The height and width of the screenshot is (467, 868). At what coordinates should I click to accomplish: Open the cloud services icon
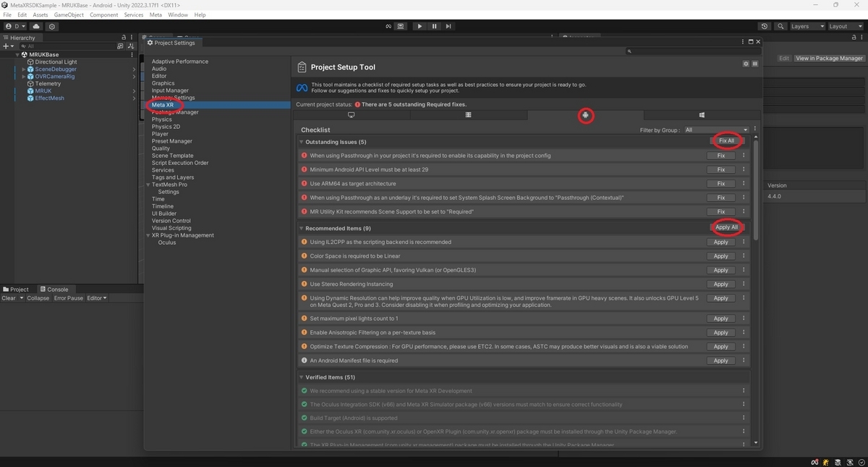point(36,26)
